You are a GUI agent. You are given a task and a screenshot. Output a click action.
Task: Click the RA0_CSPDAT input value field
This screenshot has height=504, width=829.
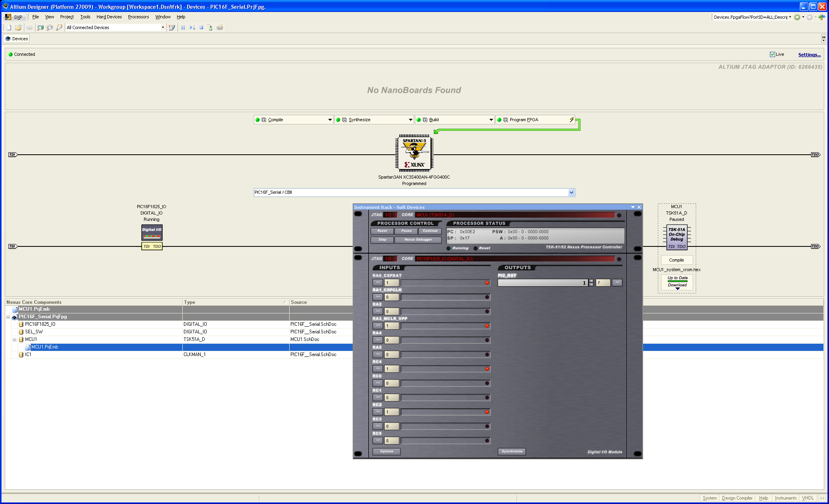click(x=392, y=283)
